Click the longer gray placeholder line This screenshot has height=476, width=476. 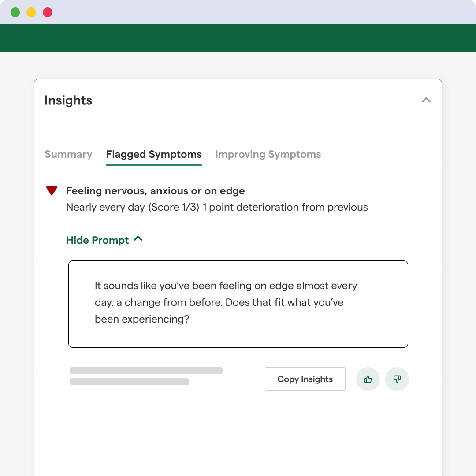tap(146, 371)
